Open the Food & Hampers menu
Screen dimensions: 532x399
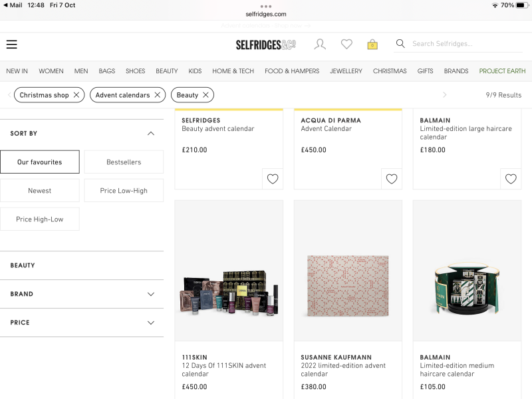[292, 71]
